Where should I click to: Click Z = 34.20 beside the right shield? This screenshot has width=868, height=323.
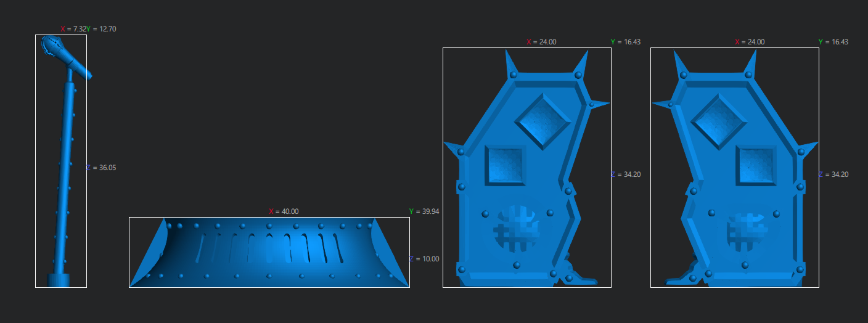[x=833, y=174]
